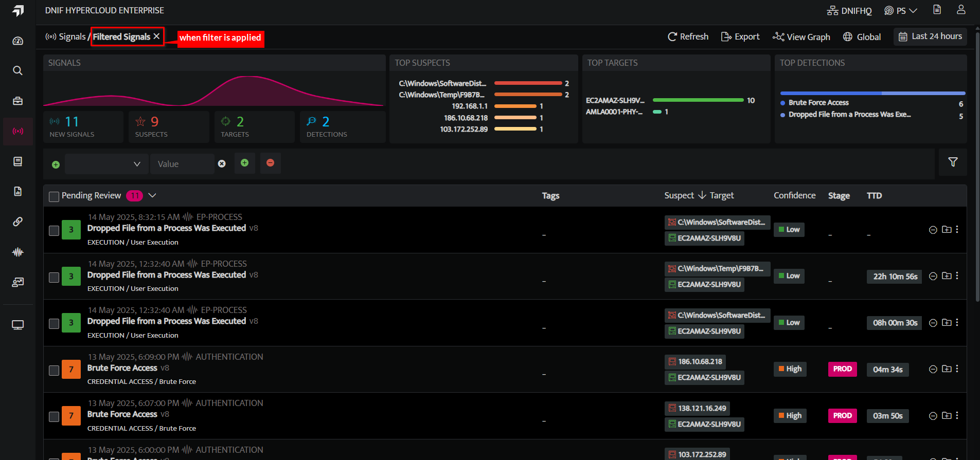Image resolution: width=980 pixels, height=460 pixels.
Task: Open the document icon in top header
Action: click(937, 10)
